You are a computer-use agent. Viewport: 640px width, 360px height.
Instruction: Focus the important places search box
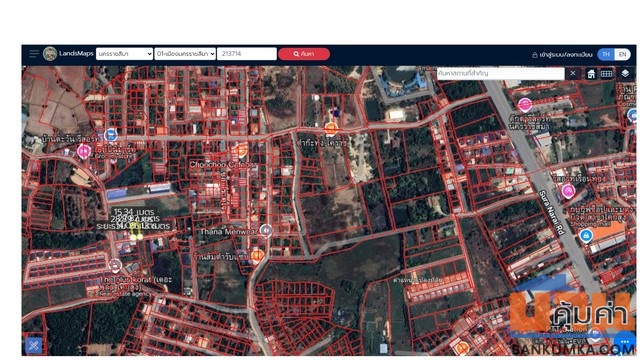click(x=500, y=73)
